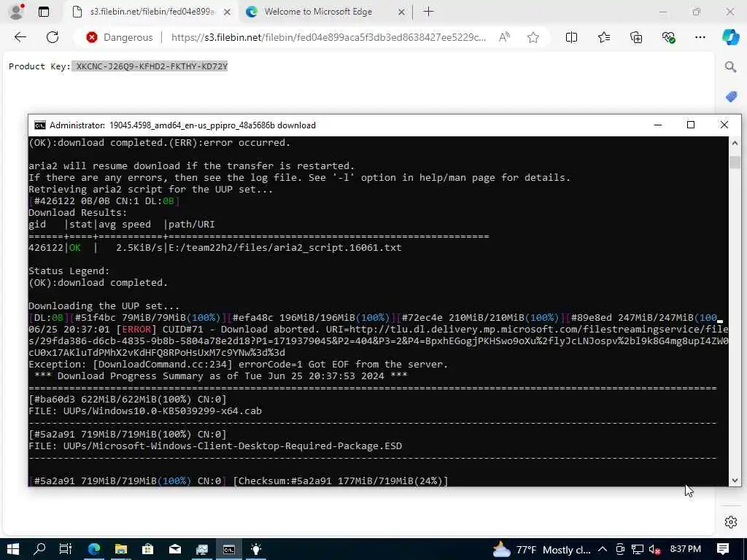Maximize the Administrator command prompt window
This screenshot has width=747, height=560.
pyautogui.click(x=691, y=125)
